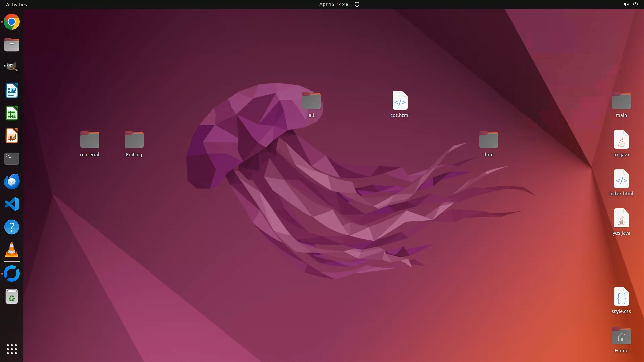Viewport: 644px width, 362px height.
Task: Open Google Chrome from the dock
Action: (x=12, y=22)
